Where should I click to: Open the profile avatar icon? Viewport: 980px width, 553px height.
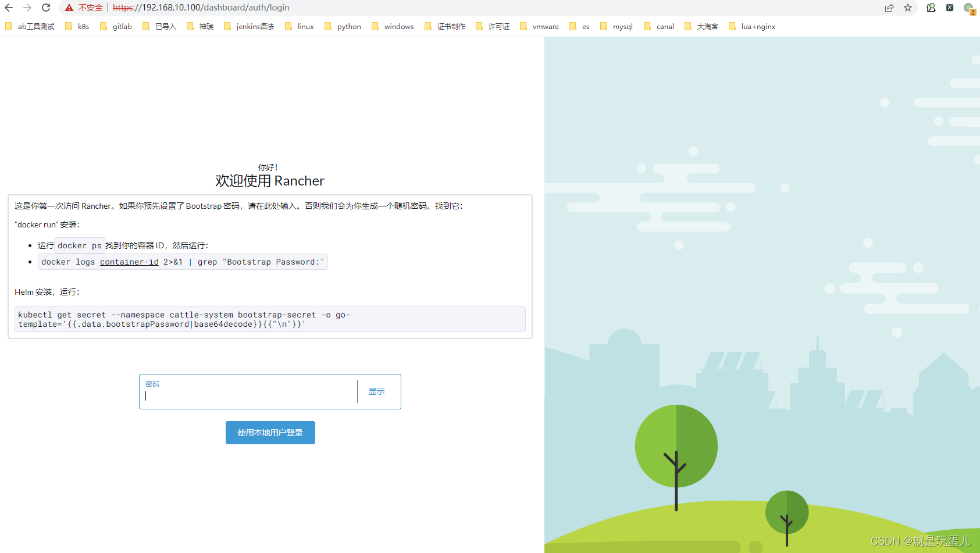[x=968, y=8]
